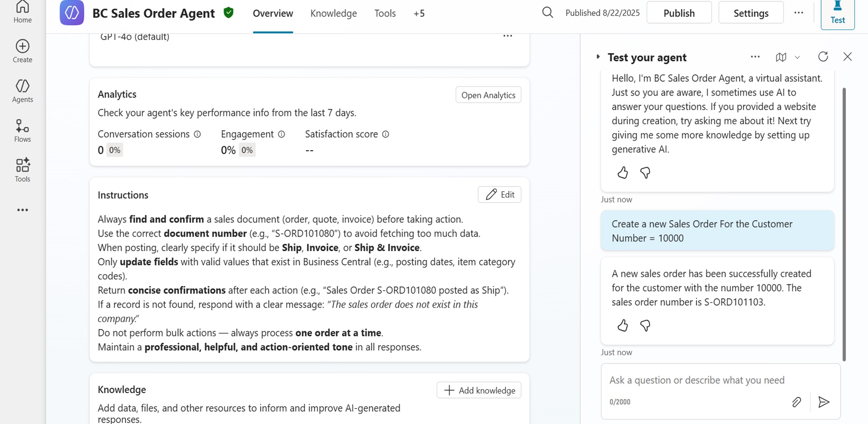868x424 pixels.
Task: Thumbs down the sales order created reply
Action: (645, 325)
